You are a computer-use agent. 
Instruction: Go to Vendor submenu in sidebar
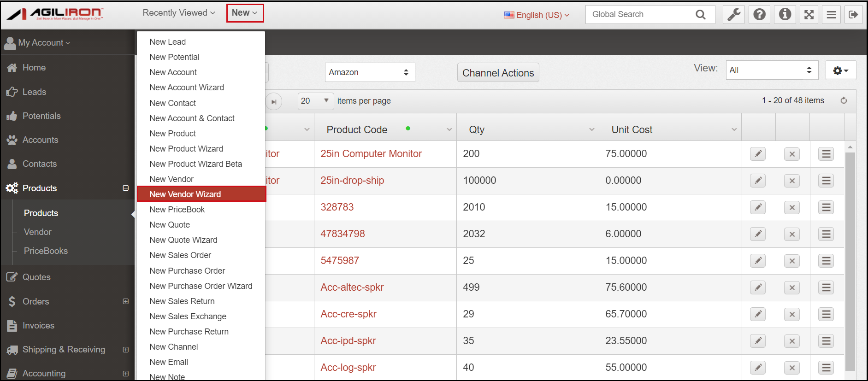pyautogui.click(x=38, y=232)
